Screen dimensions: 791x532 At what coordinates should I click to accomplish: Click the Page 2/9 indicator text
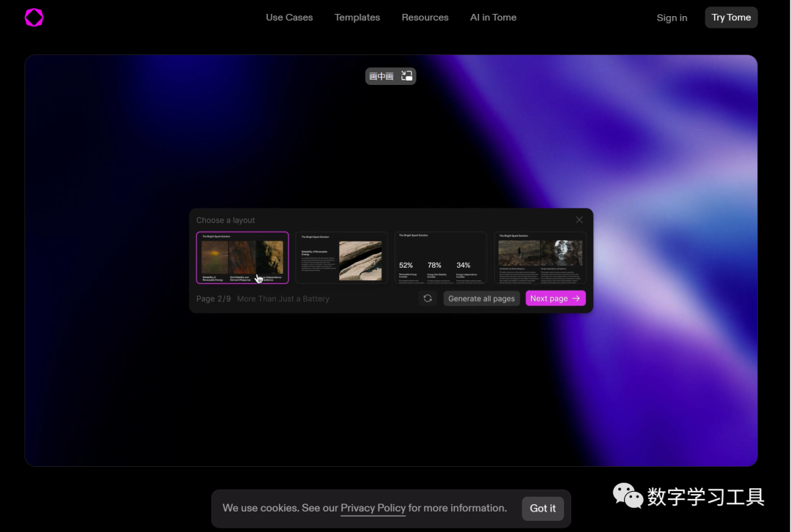[213, 299]
